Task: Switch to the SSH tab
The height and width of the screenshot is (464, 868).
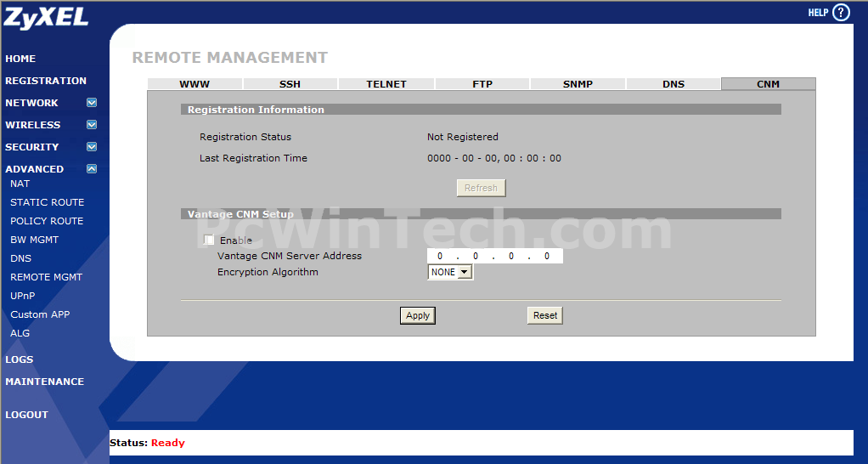Action: (x=290, y=83)
